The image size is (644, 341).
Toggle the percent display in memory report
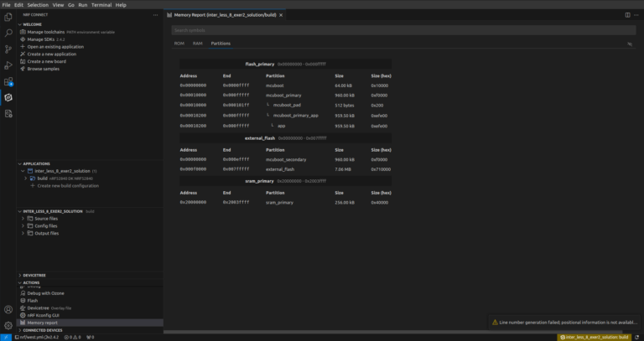click(629, 44)
